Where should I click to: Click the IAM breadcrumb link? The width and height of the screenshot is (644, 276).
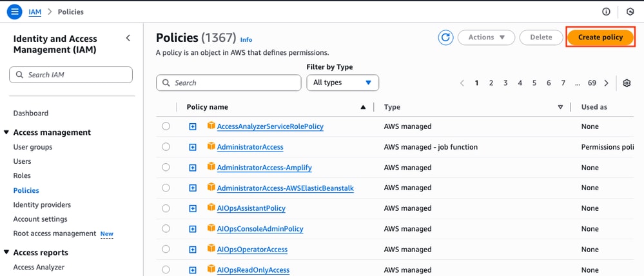coord(35,12)
